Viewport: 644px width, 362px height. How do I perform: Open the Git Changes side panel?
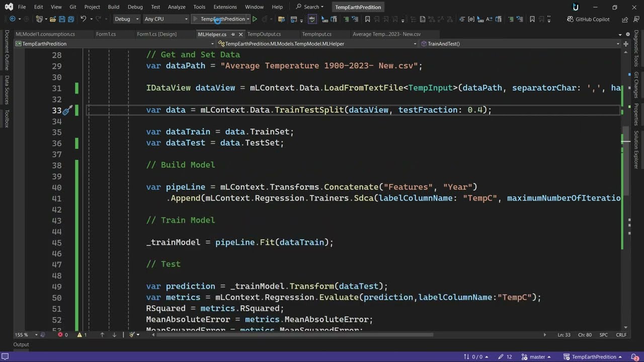coord(636,85)
